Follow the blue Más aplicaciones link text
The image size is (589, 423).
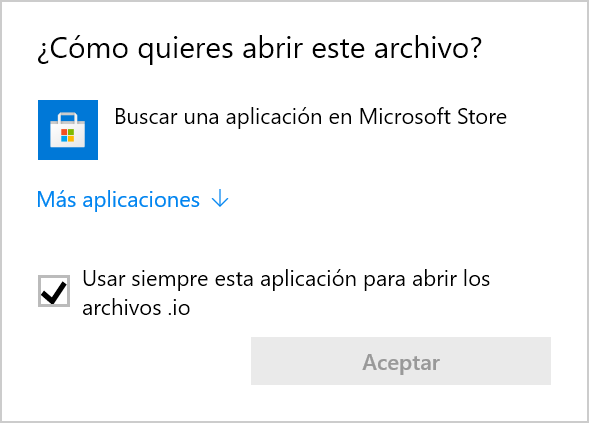pyautogui.click(x=118, y=199)
